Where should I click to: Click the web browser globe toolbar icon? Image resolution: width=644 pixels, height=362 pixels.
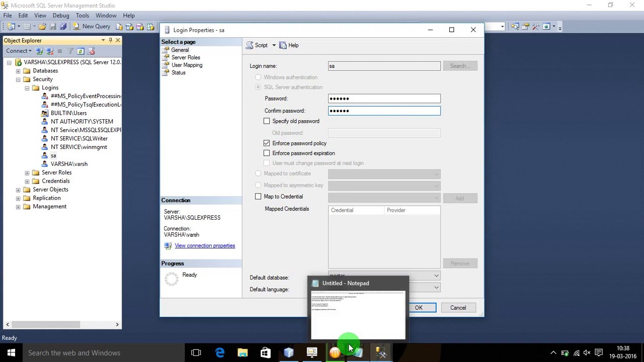546,26
